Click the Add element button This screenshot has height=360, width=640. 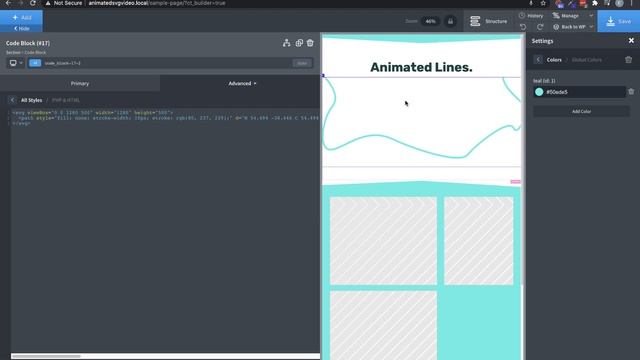click(x=21, y=18)
